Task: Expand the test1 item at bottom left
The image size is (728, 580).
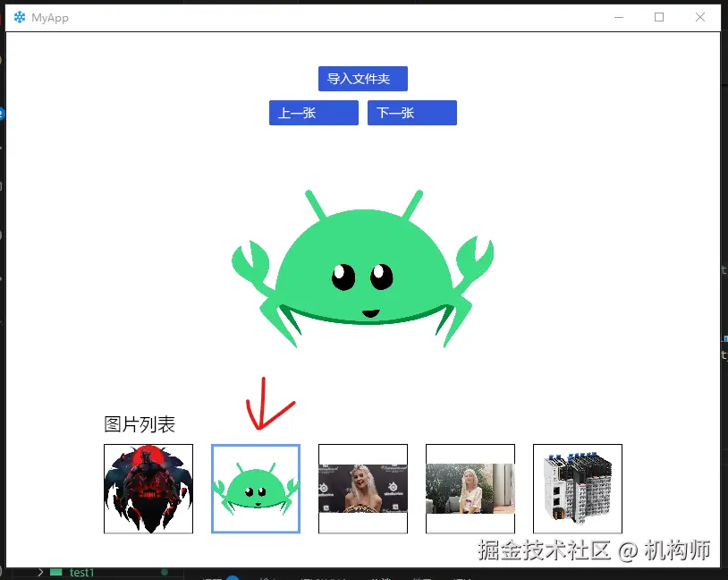Action: (x=41, y=572)
